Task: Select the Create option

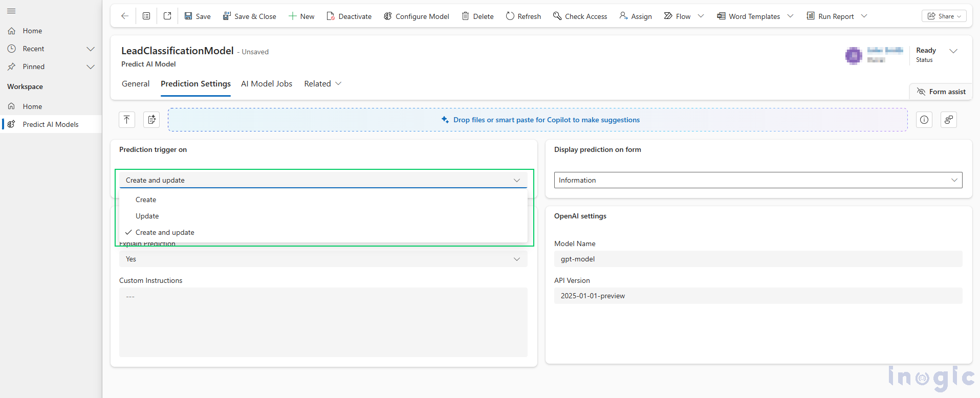Action: point(323,200)
